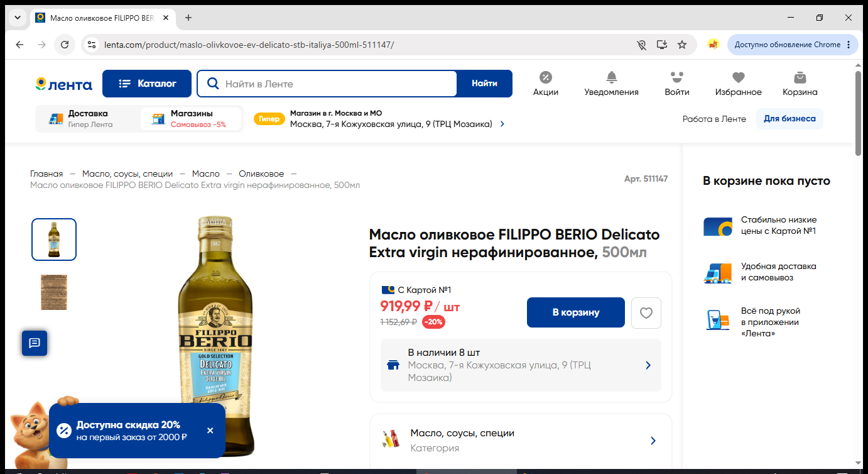
Task: Open the Акции promotions icon
Action: pos(546,84)
